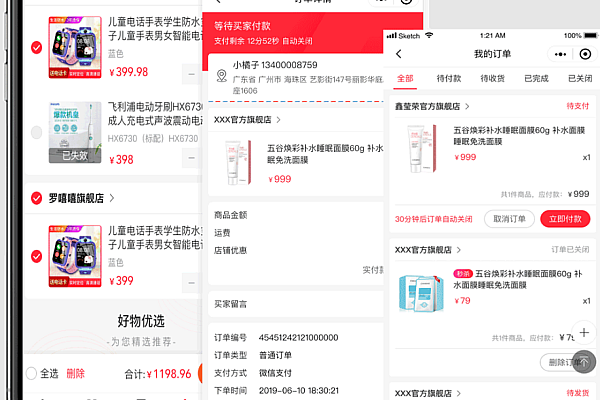Tap the 取消订单 button
This screenshot has height=400, width=600.
[x=509, y=219]
